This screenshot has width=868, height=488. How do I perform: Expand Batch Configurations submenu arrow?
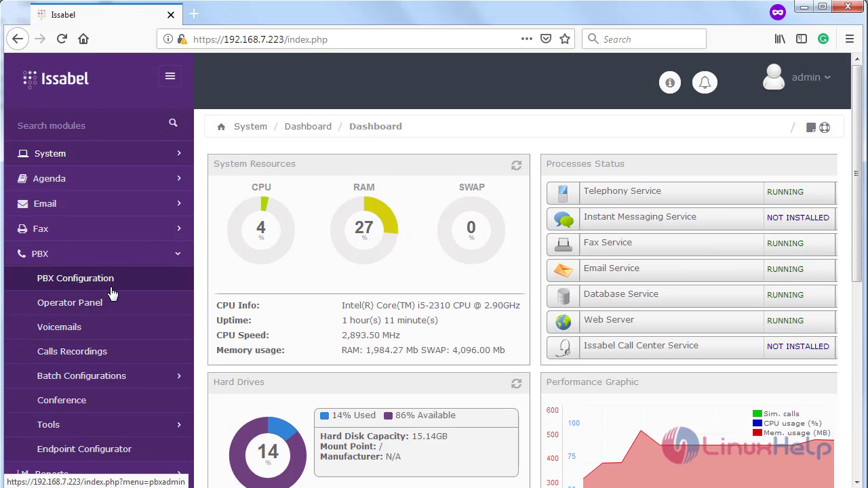pos(179,375)
